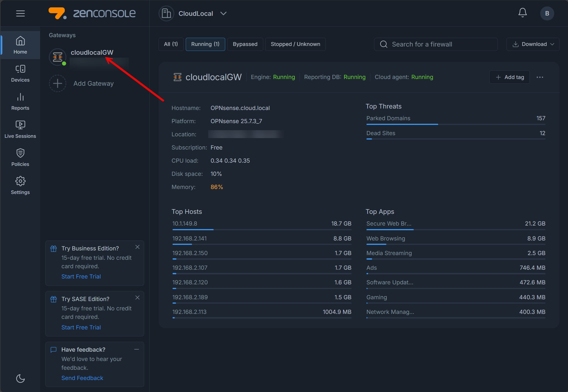Screen dimensions: 568x392
Task: Select Policies in the sidebar
Action: [20, 157]
